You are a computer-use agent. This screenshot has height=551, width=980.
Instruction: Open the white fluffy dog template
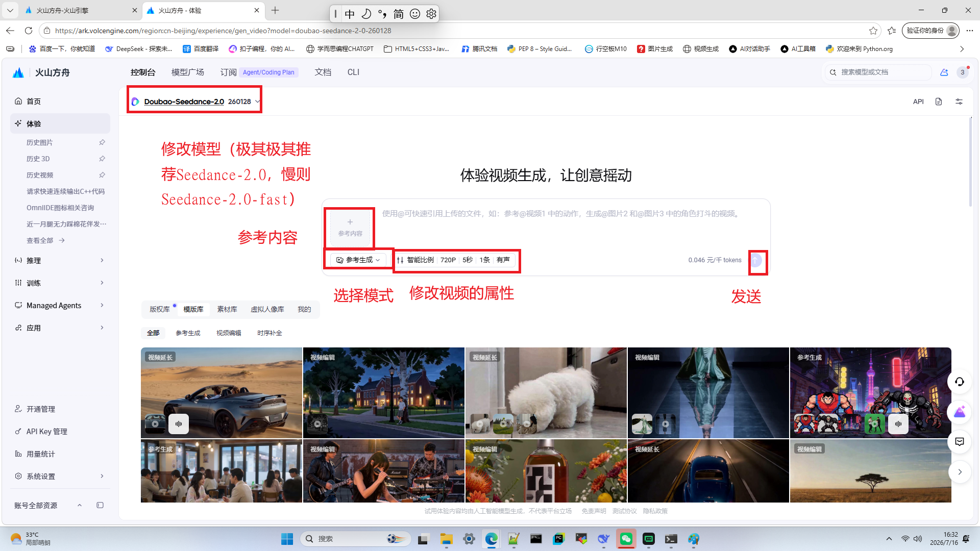pyautogui.click(x=546, y=393)
